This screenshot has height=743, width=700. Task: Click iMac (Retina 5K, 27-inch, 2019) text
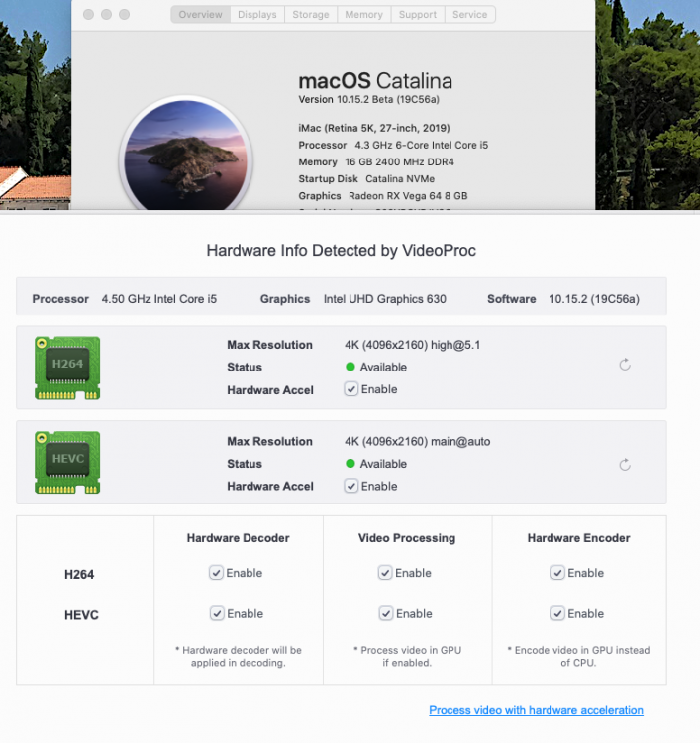[374, 128]
